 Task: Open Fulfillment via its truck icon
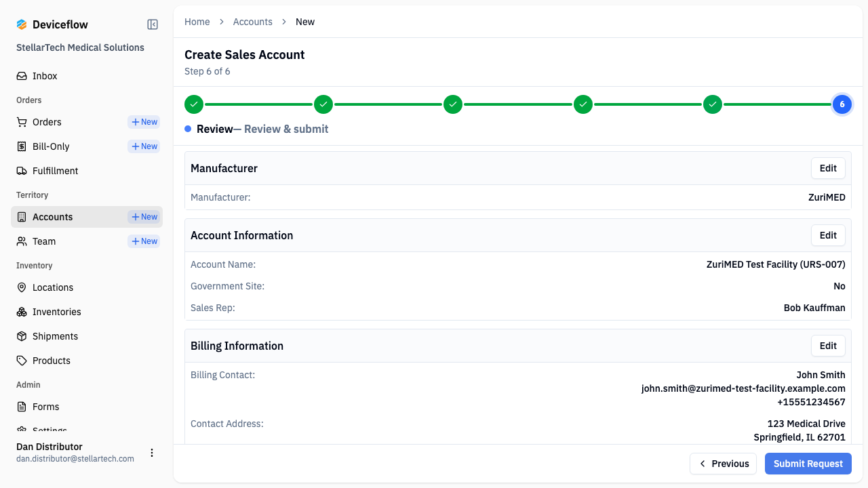click(x=22, y=171)
